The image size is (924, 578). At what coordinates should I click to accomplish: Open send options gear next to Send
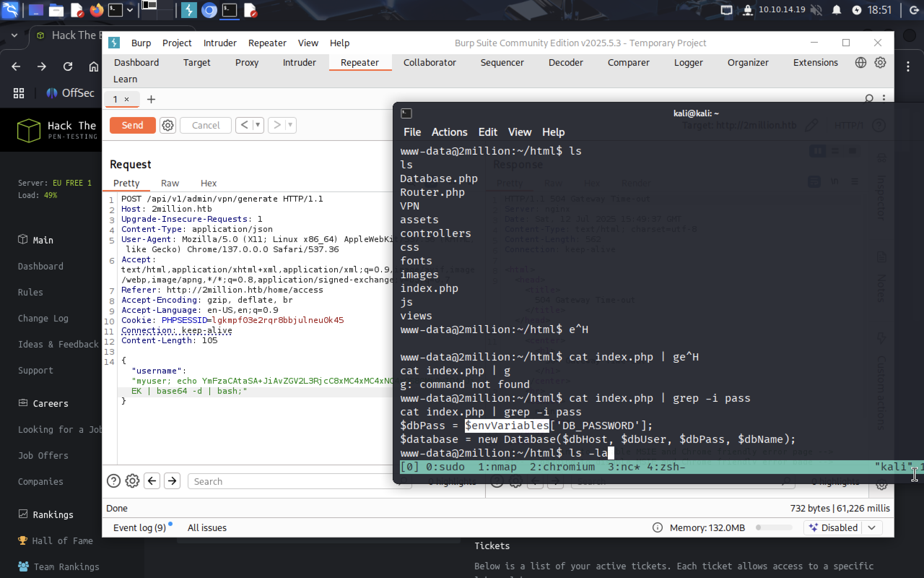click(167, 125)
